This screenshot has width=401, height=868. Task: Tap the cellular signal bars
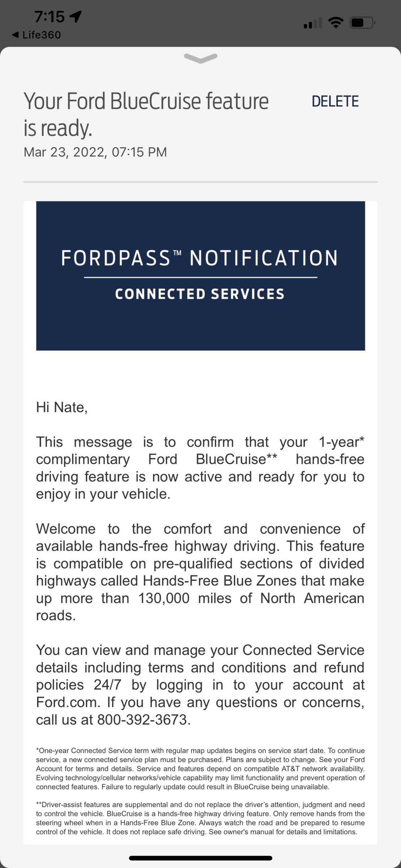pyautogui.click(x=312, y=24)
